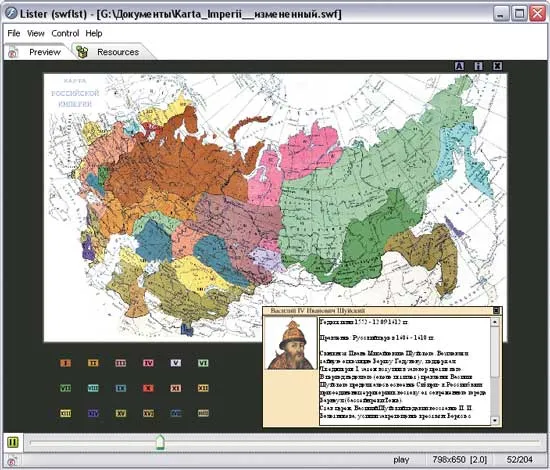
Task: Close the Василий IV Шуйский info panel
Action: pyautogui.click(x=496, y=310)
